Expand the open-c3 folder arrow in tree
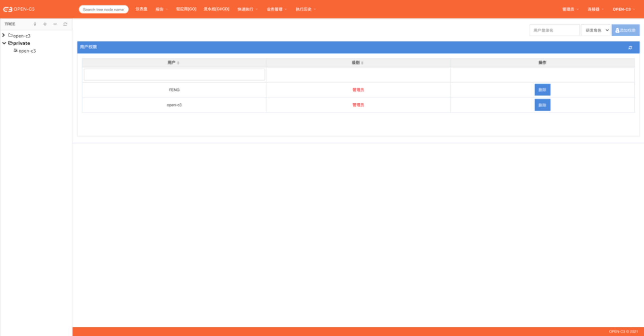Image resolution: width=644 pixels, height=336 pixels. point(4,35)
